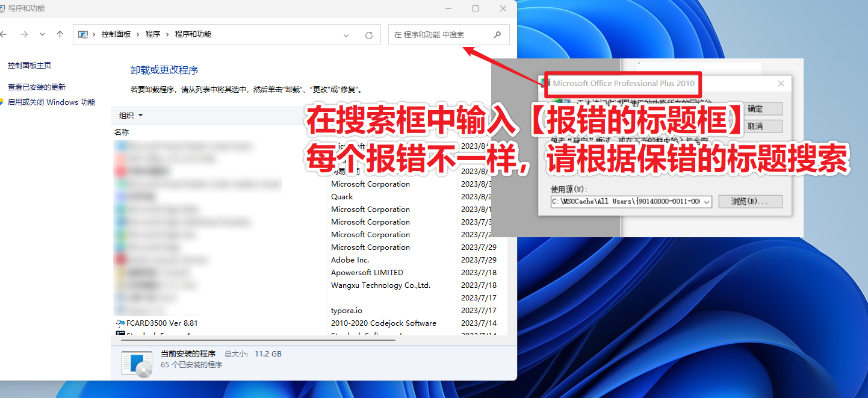The width and height of the screenshot is (868, 398).
Task: Click the FCARD3500 program icon
Action: point(120,323)
